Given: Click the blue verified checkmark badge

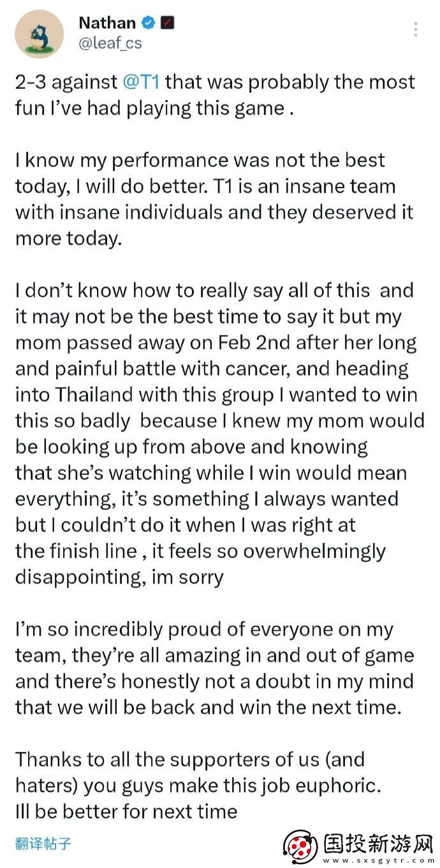Looking at the screenshot, I should [149, 23].
